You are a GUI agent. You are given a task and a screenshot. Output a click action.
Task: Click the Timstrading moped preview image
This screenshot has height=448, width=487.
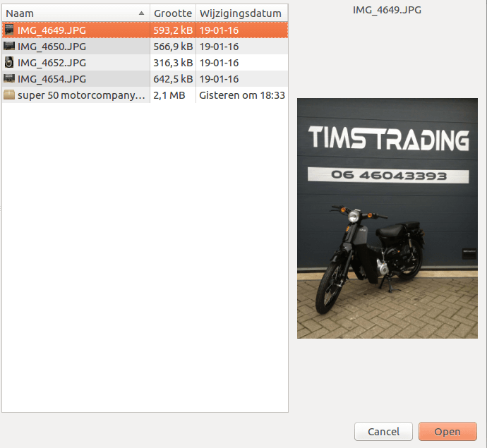click(387, 218)
